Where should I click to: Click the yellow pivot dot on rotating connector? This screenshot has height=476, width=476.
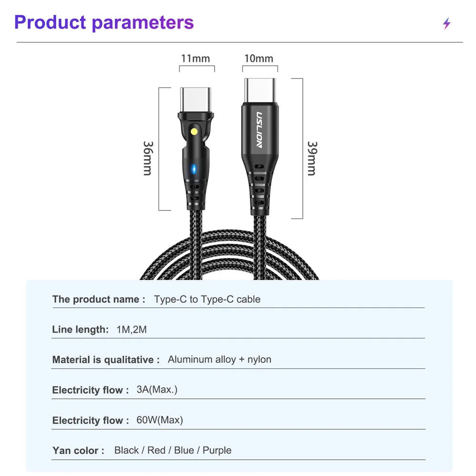click(194, 132)
